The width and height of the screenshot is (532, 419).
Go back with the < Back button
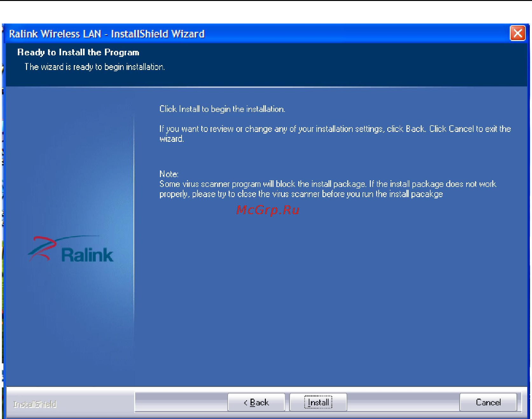tap(256, 402)
